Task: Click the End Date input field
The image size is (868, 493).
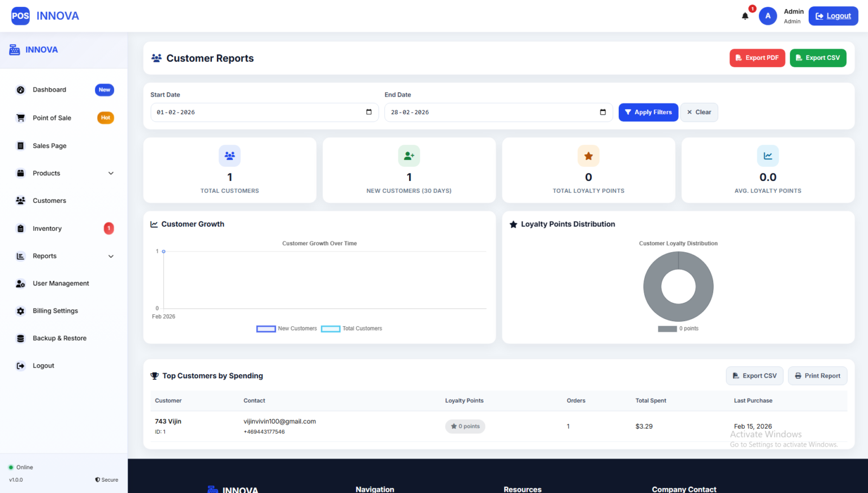Action: point(498,112)
